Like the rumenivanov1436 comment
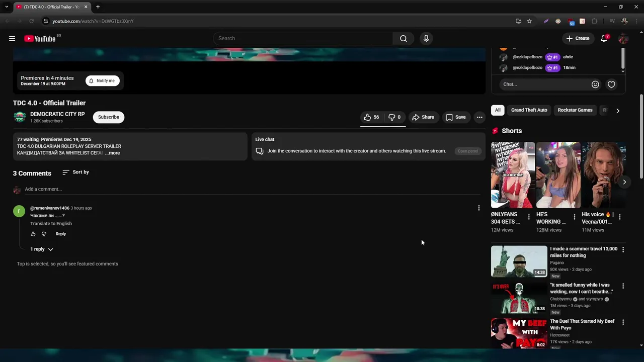This screenshot has height=362, width=644. (x=33, y=234)
